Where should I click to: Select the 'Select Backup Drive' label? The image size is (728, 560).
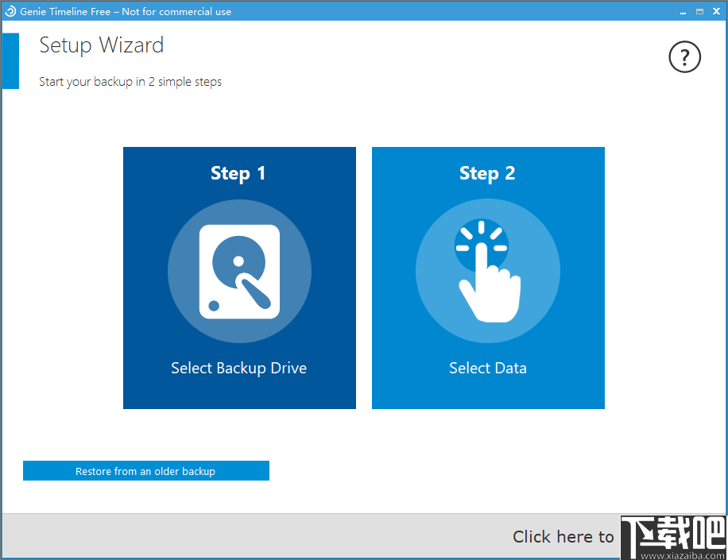point(238,368)
